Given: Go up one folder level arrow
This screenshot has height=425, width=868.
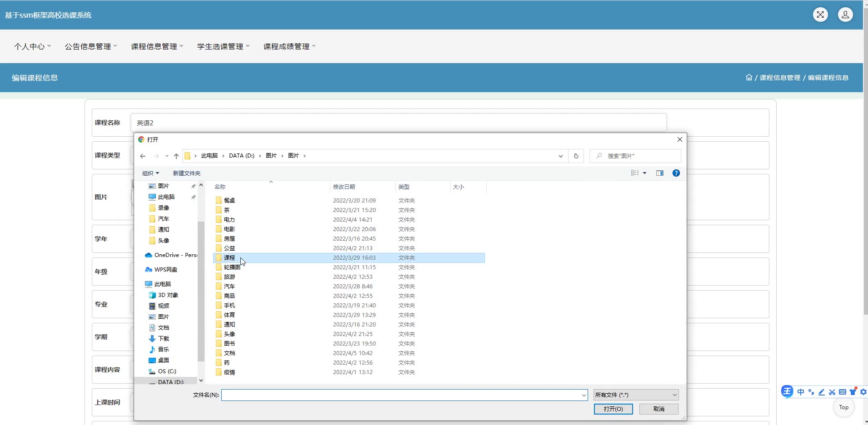Looking at the screenshot, I should 176,156.
